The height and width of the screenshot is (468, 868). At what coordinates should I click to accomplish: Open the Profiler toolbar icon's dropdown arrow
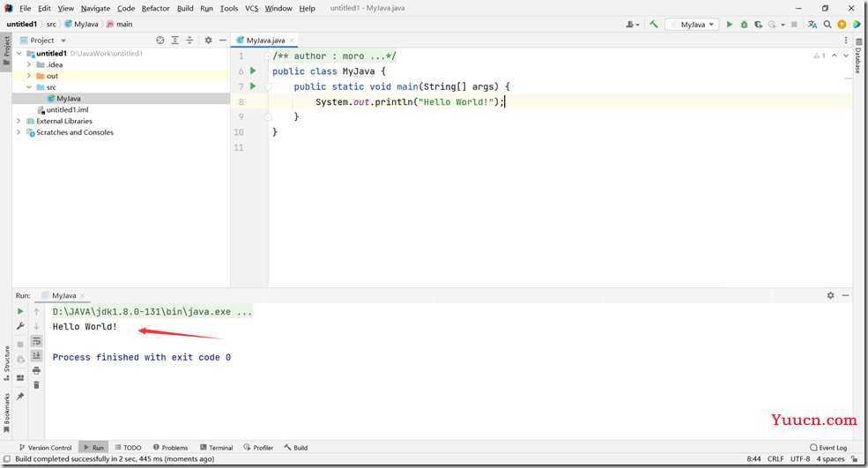point(783,25)
